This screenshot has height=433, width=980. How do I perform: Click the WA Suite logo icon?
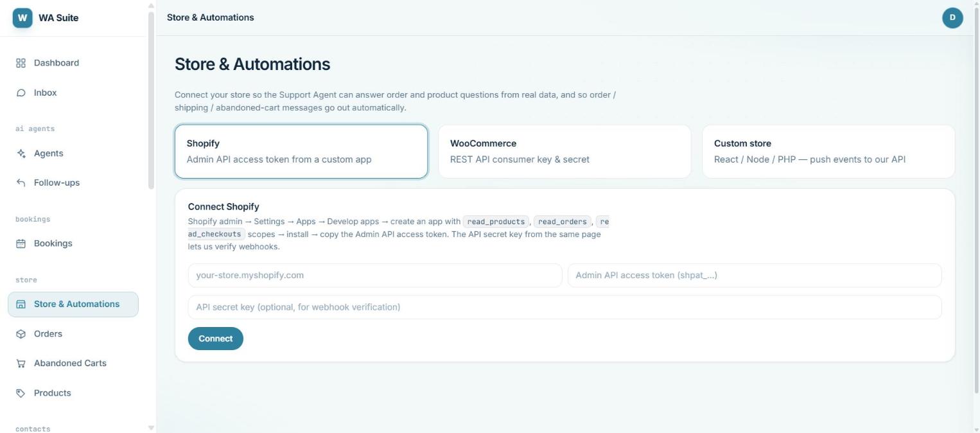pos(22,18)
